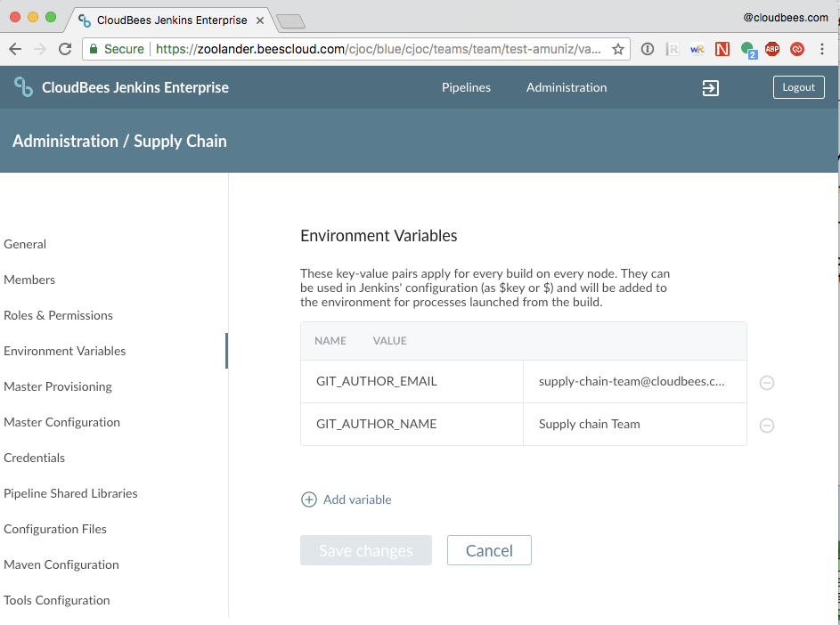Image resolution: width=840 pixels, height=625 pixels.
Task: Select General in the sidebar
Action: click(x=25, y=244)
